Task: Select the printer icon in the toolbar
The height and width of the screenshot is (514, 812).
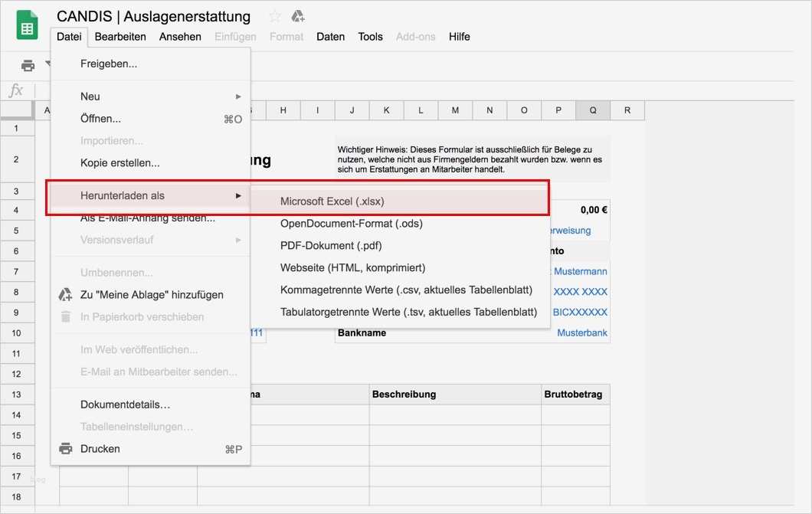Action: [26, 66]
